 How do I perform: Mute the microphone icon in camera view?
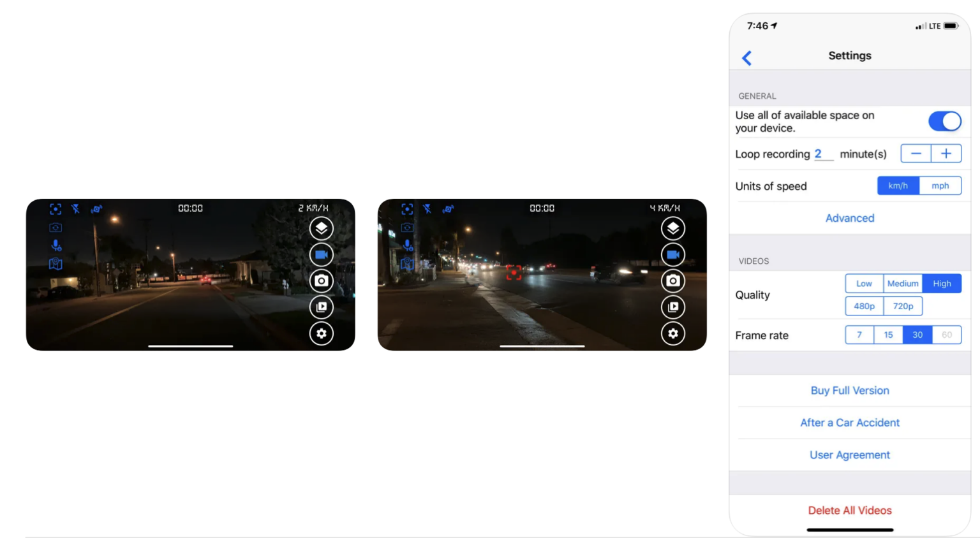55,245
